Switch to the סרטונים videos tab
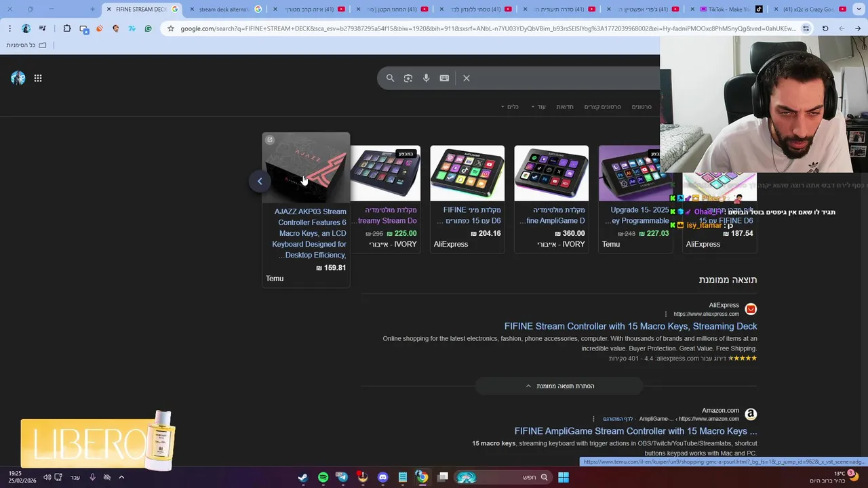Screen dimensions: 868x488 (642, 106)
